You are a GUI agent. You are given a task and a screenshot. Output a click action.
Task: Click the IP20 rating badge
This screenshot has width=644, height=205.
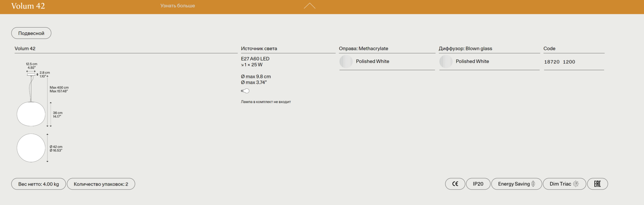click(478, 184)
